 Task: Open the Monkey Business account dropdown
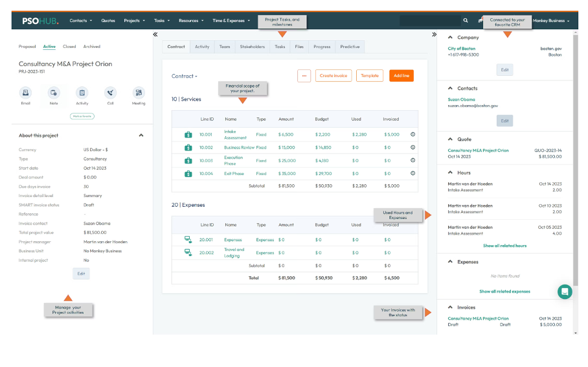(x=551, y=21)
